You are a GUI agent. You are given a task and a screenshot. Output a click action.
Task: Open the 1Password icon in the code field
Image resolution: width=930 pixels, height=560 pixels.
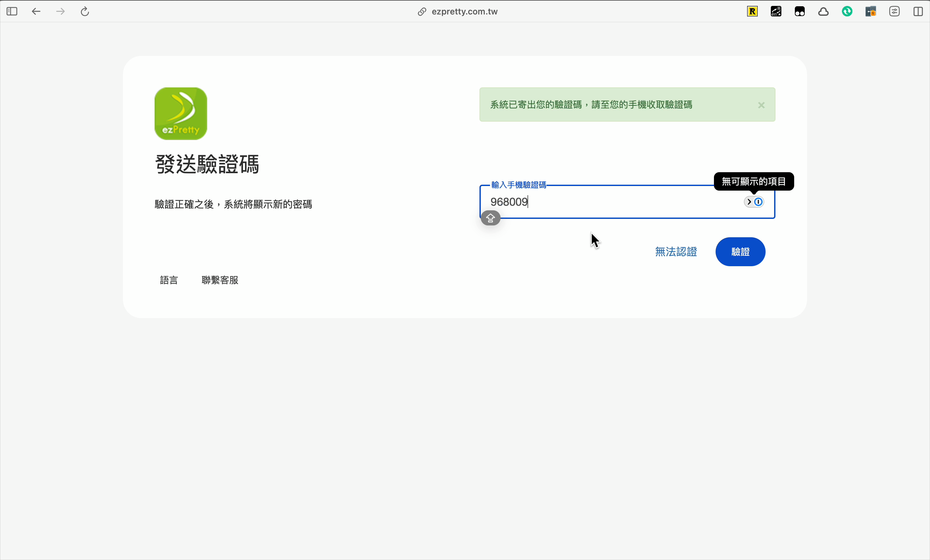click(x=758, y=202)
